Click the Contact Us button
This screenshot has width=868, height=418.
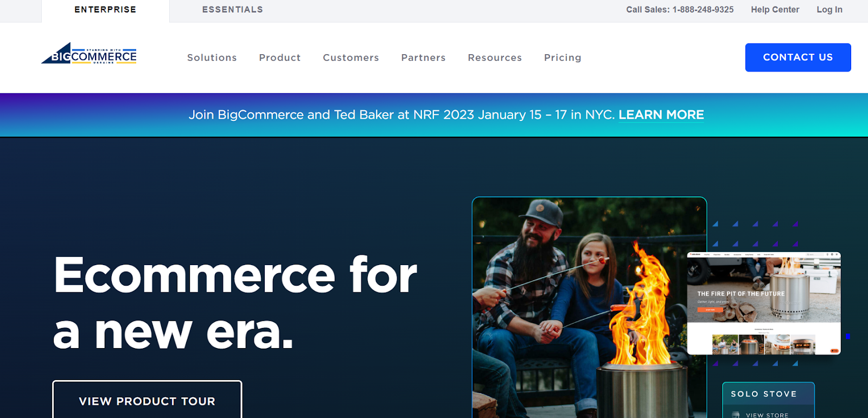798,57
